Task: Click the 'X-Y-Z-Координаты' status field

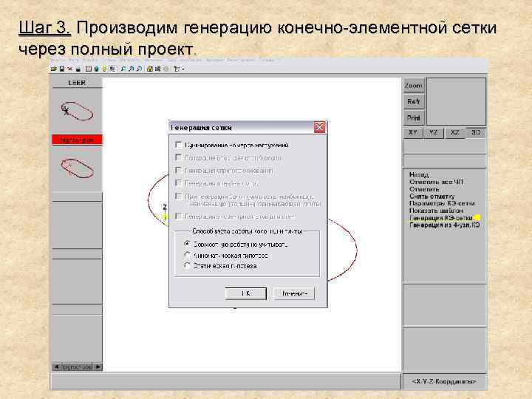Action: (444, 382)
